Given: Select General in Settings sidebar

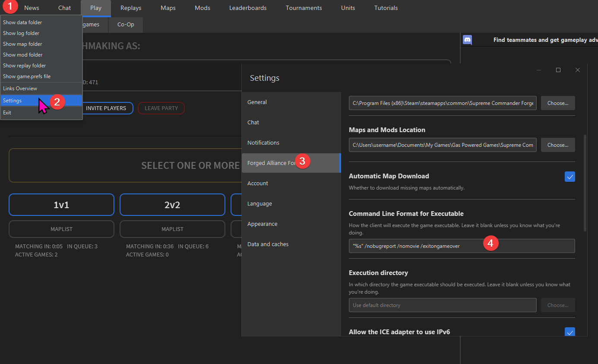Looking at the screenshot, I should pos(291,102).
